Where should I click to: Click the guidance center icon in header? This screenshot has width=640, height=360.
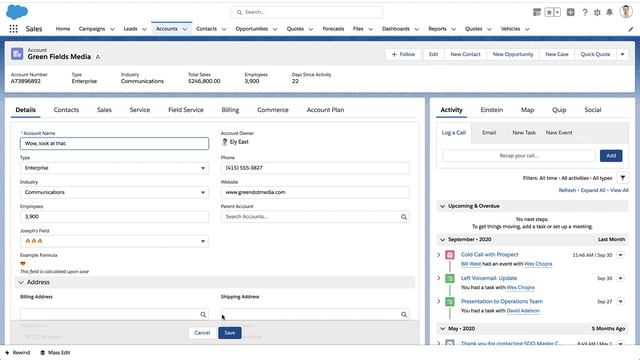537,12
